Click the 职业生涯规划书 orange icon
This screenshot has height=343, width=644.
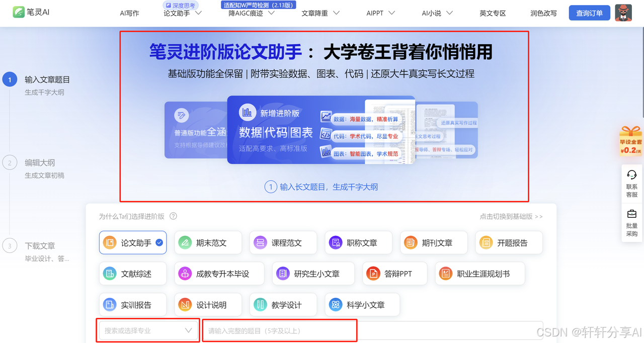[446, 274]
